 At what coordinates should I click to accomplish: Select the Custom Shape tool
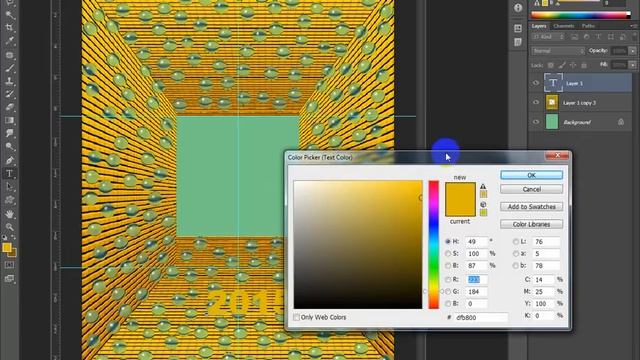9,200
